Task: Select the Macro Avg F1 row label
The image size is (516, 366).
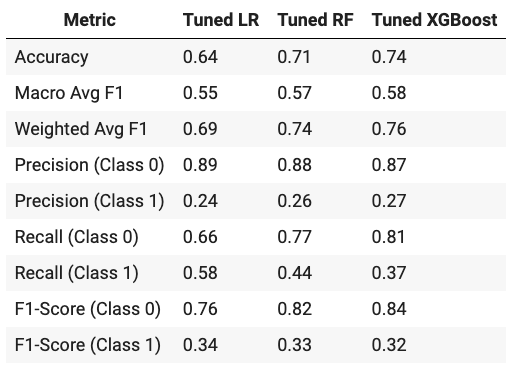Action: 69,93
